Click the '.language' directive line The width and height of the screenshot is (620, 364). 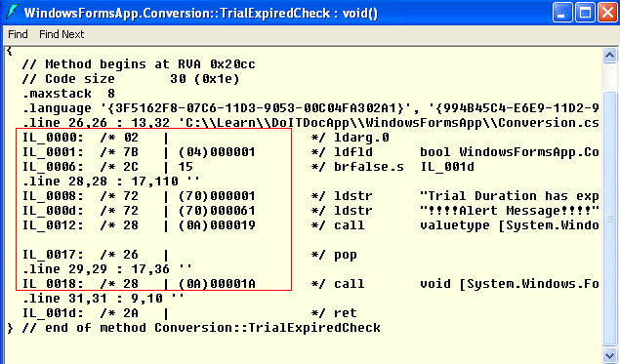click(310, 108)
